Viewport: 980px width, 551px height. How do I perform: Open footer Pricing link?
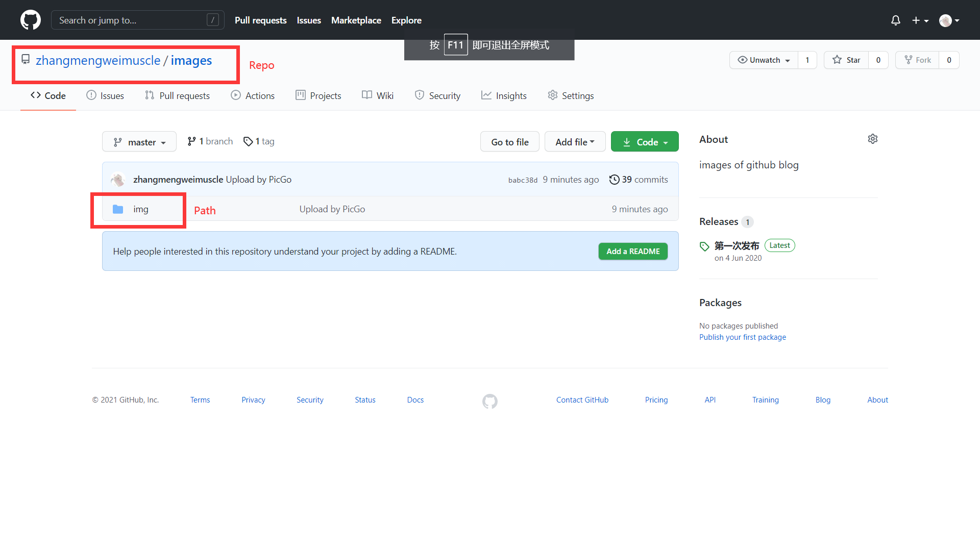click(x=656, y=400)
